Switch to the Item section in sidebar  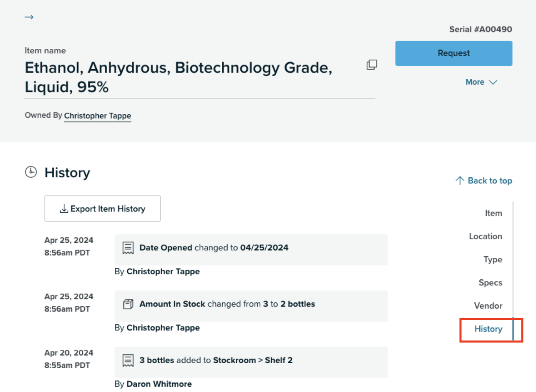click(x=493, y=213)
